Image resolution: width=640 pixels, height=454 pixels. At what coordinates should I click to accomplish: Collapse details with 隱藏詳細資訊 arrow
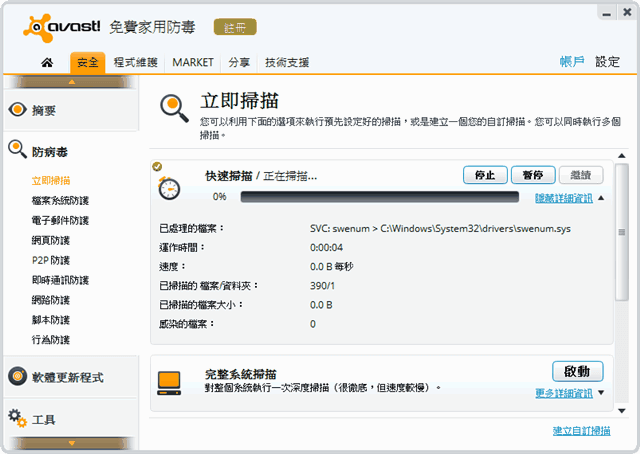click(601, 198)
